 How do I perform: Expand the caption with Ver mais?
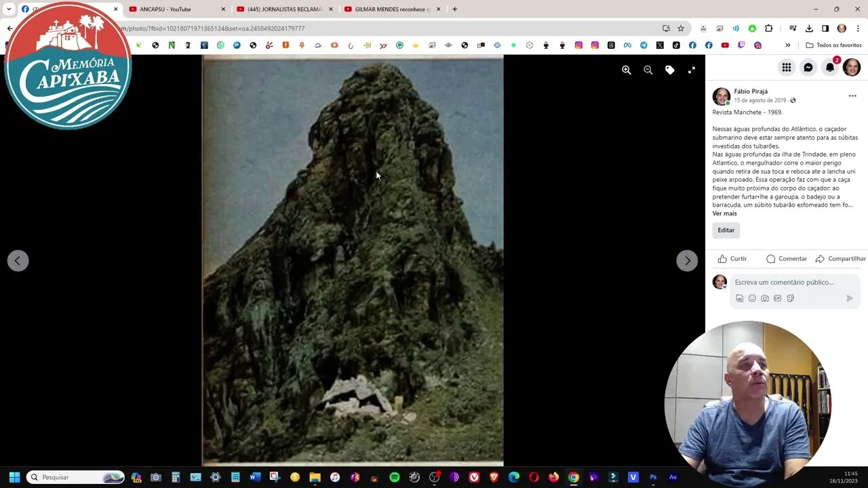click(724, 213)
